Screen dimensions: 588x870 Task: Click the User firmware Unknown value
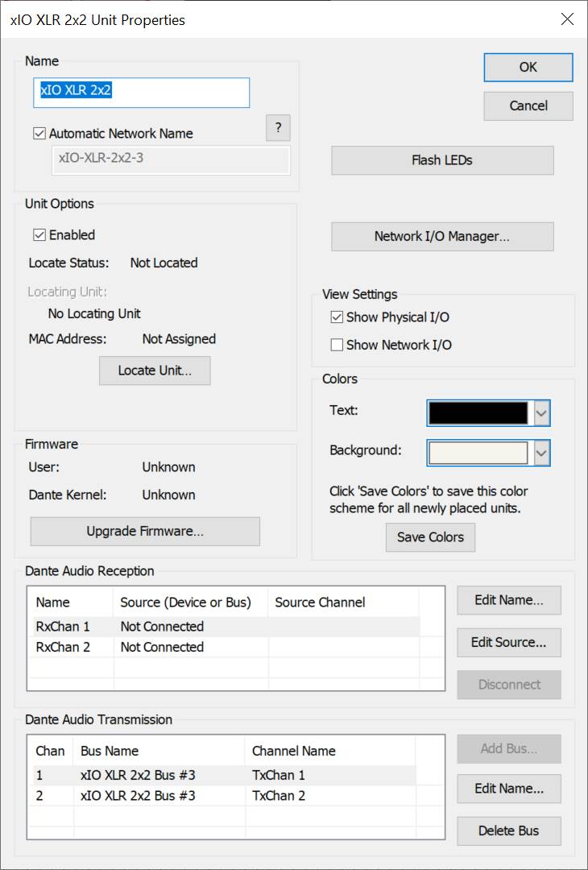168,467
